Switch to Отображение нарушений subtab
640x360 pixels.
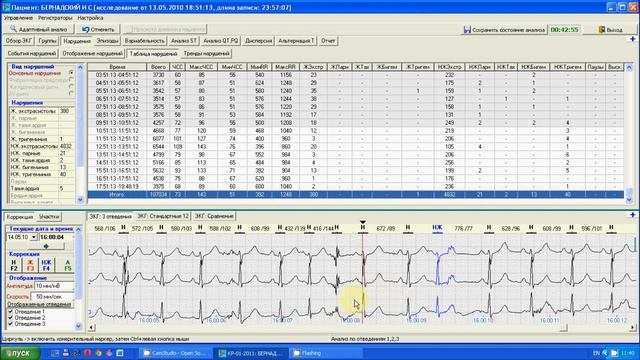click(92, 53)
